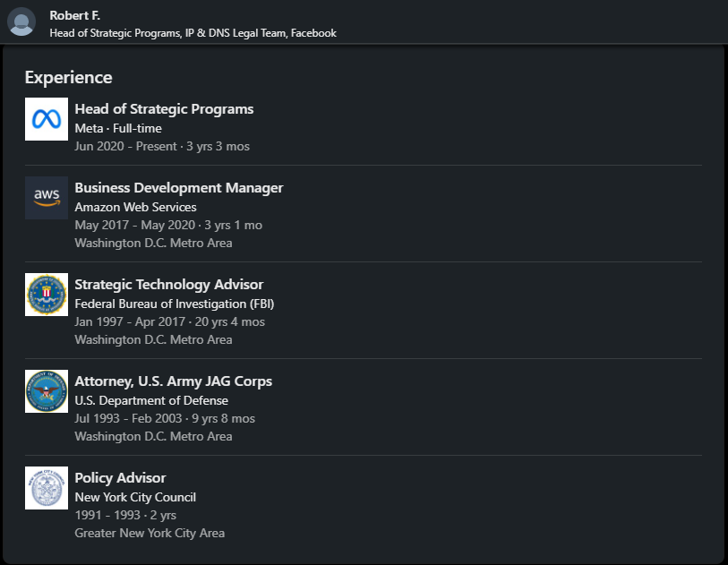
Task: Open the Amazon Web Services company name
Action: coord(135,207)
